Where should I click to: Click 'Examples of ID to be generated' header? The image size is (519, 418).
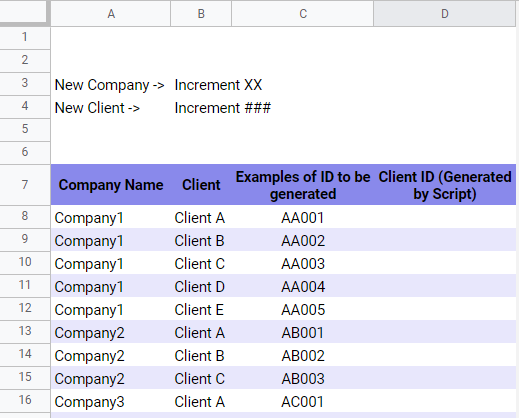[x=303, y=185]
